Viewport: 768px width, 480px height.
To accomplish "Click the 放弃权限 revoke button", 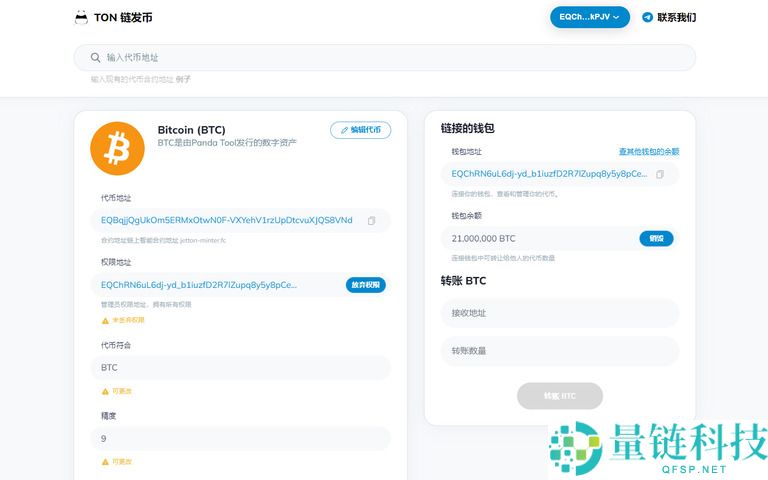I will [365, 285].
